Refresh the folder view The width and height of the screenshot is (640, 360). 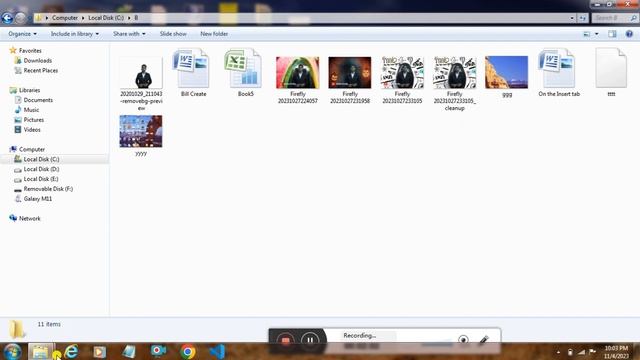coord(582,18)
